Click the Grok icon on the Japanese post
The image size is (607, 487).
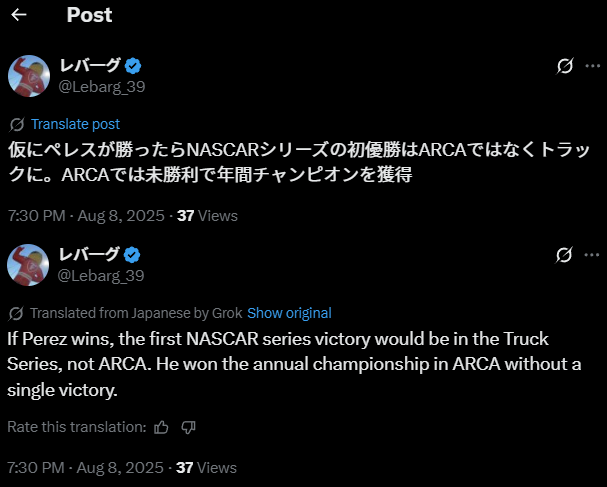(565, 66)
